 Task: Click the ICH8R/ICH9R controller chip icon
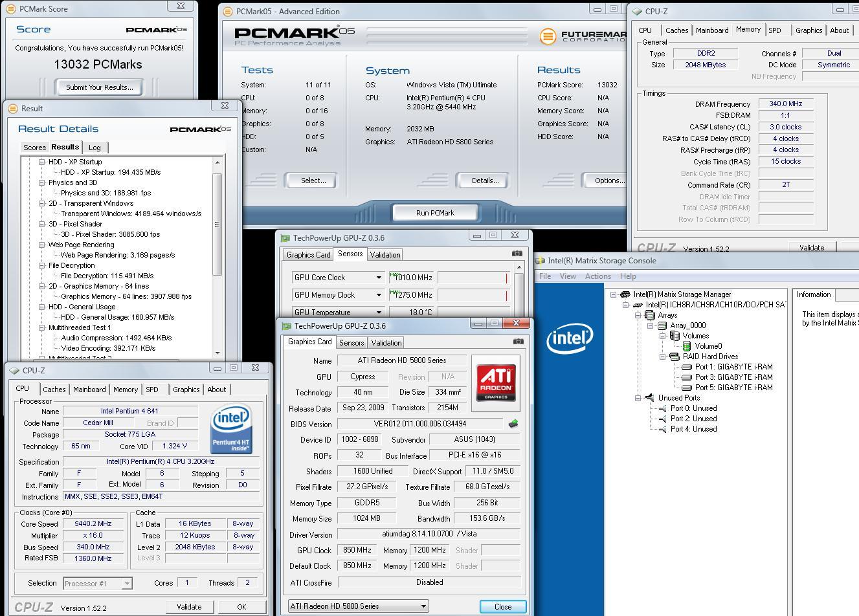tap(638, 305)
